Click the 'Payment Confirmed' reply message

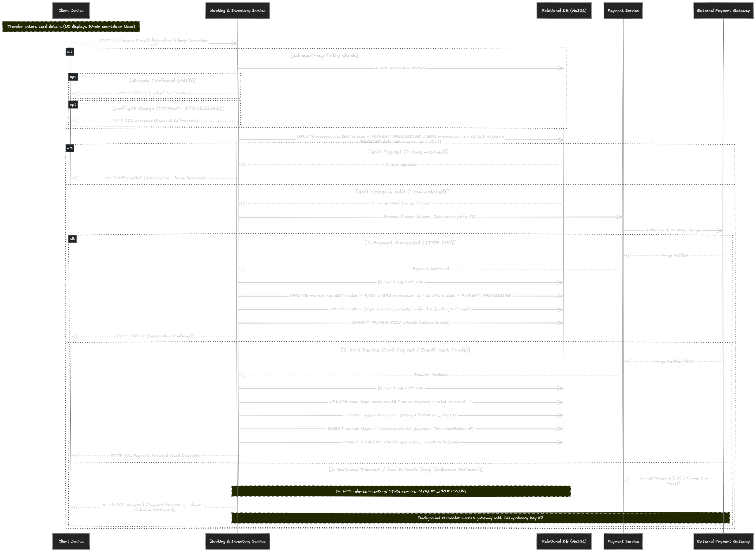(x=431, y=269)
